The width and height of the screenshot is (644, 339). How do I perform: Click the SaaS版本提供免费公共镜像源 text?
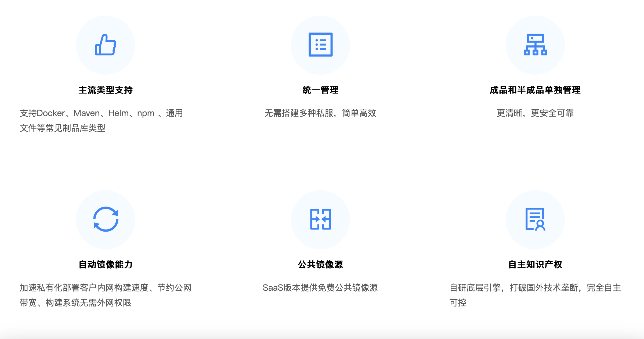click(x=320, y=288)
